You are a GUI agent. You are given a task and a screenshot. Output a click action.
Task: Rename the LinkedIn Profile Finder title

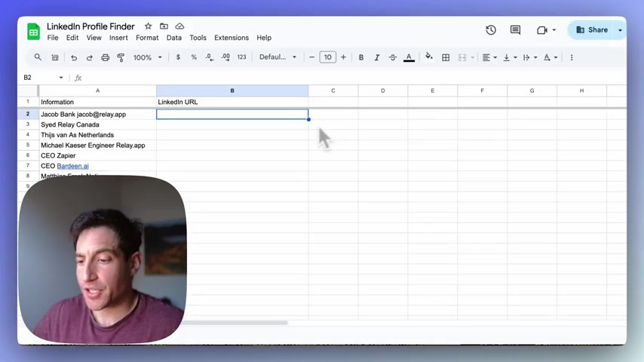point(90,26)
